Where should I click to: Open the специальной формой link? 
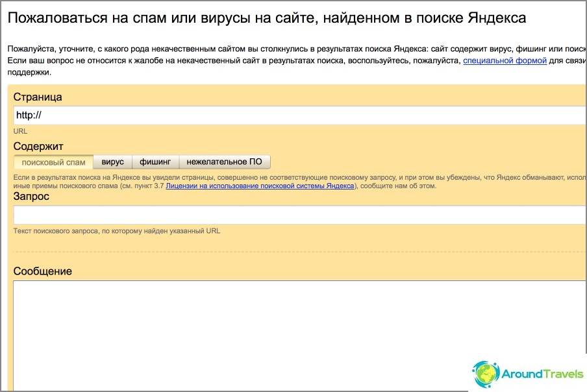505,60
